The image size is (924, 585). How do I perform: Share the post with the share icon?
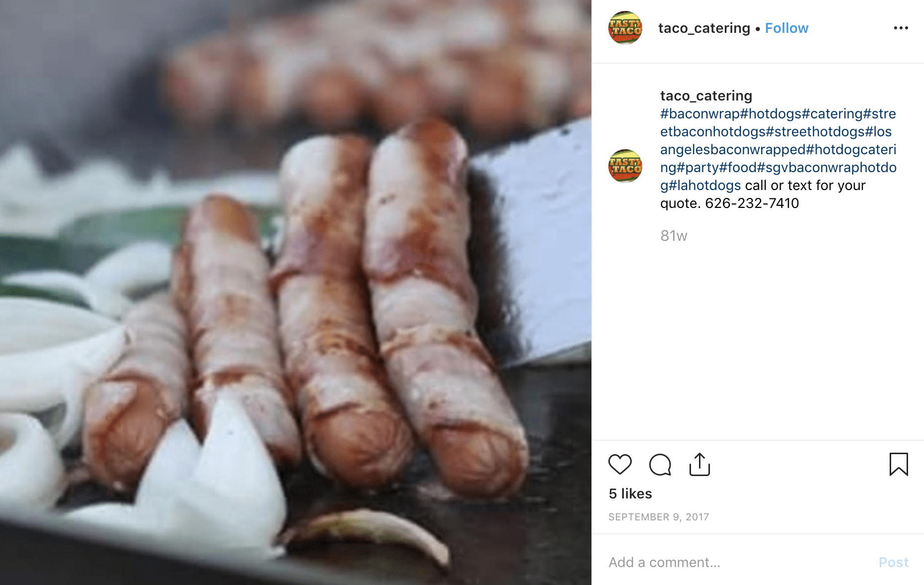tap(699, 465)
